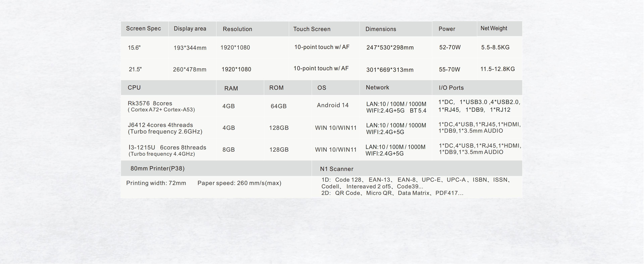Click the 11.5-12.8KG weight value
Screen dimensions: 644x264
[497, 69]
